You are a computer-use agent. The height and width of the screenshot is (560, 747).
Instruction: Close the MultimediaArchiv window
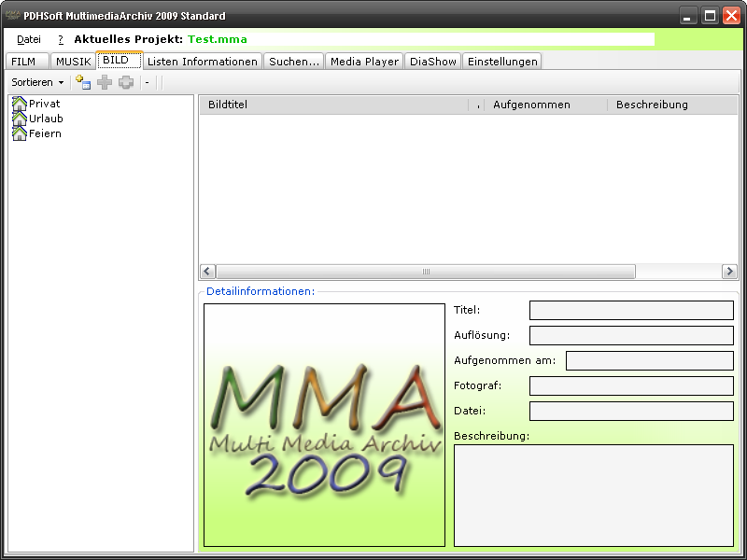click(x=731, y=16)
